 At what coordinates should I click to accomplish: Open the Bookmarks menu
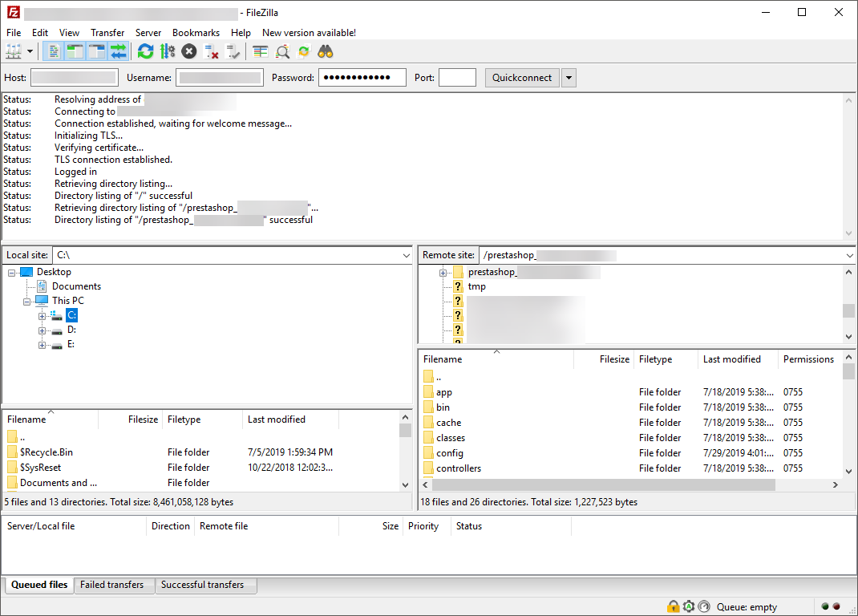point(196,33)
